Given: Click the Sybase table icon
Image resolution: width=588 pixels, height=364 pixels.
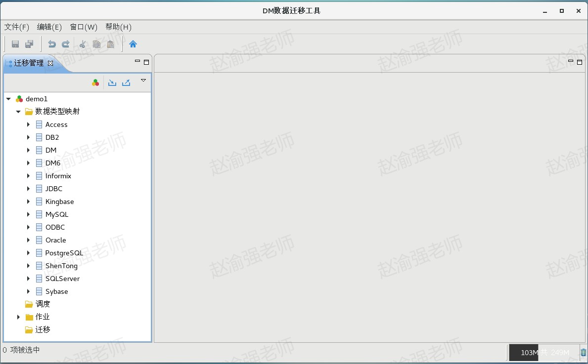Looking at the screenshot, I should point(39,291).
